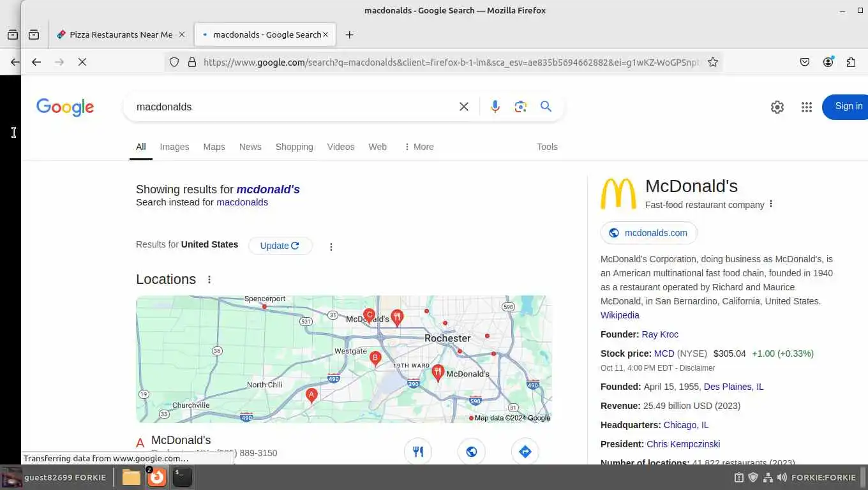Open the network icon in system tray
Screen dimensions: 868x490
[768, 477]
